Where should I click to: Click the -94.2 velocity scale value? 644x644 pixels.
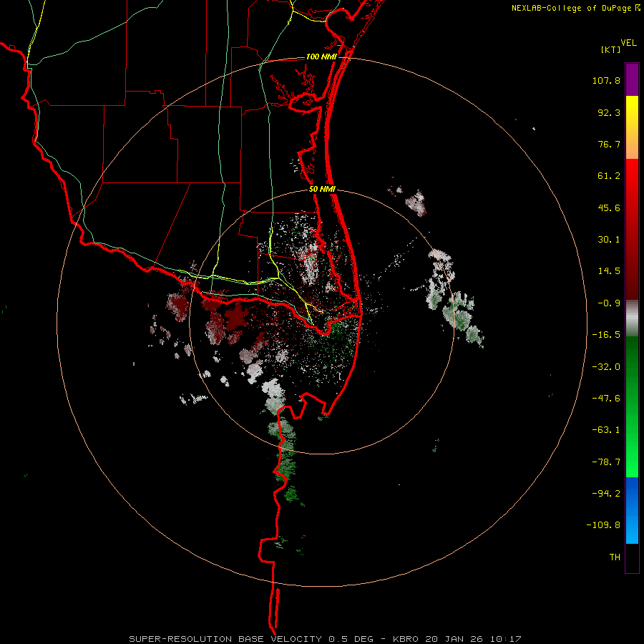click(x=606, y=494)
